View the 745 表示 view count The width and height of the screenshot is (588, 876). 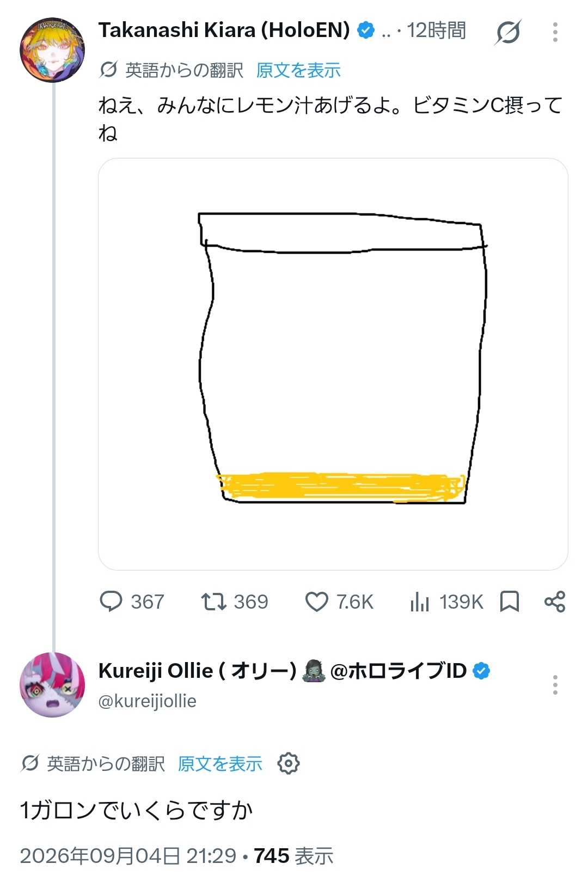[293, 856]
